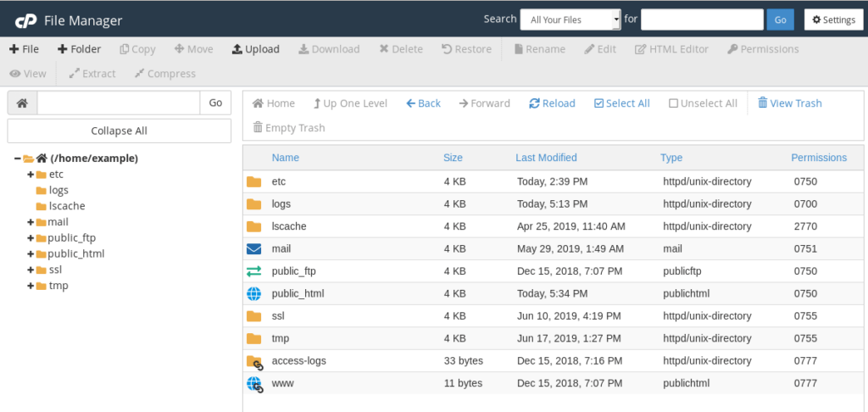868x412 pixels.
Task: Click the mail envelope icon in file list
Action: tap(254, 249)
